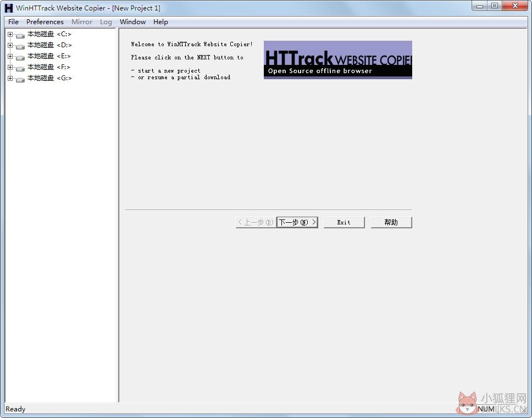Click the HTTrack Website Copier banner image
The width and height of the screenshot is (532, 418).
click(338, 60)
